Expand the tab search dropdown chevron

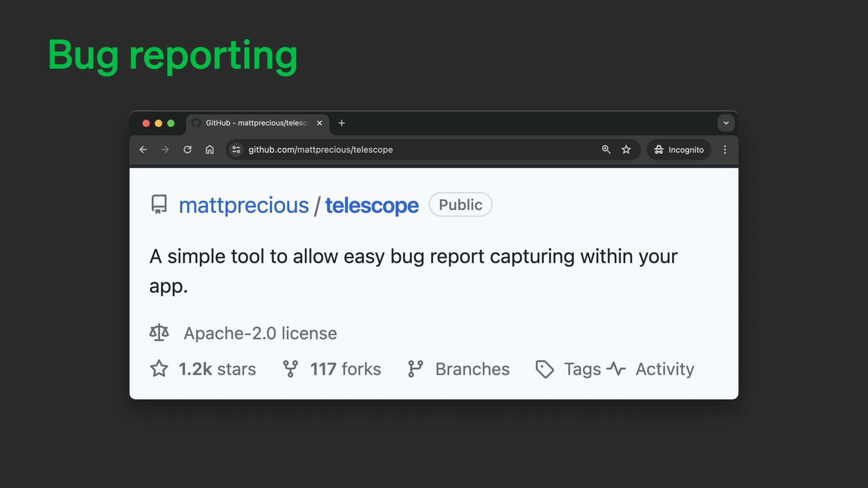tap(726, 123)
